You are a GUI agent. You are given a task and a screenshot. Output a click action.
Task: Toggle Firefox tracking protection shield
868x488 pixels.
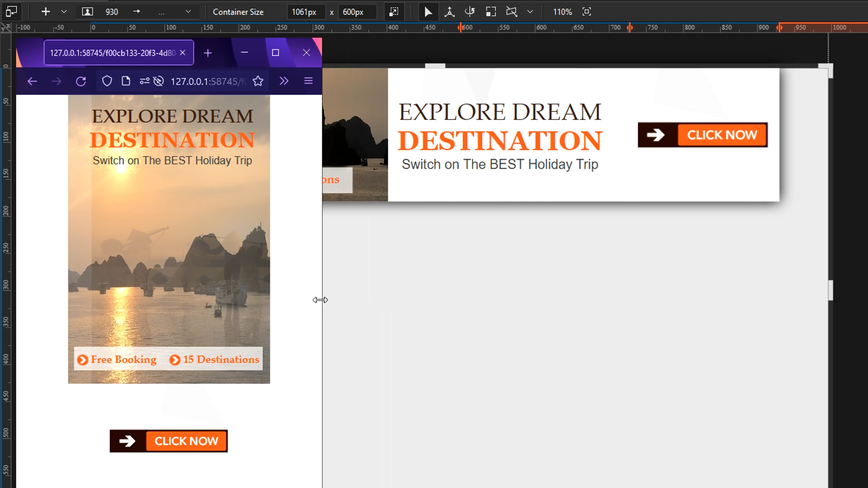pyautogui.click(x=107, y=81)
